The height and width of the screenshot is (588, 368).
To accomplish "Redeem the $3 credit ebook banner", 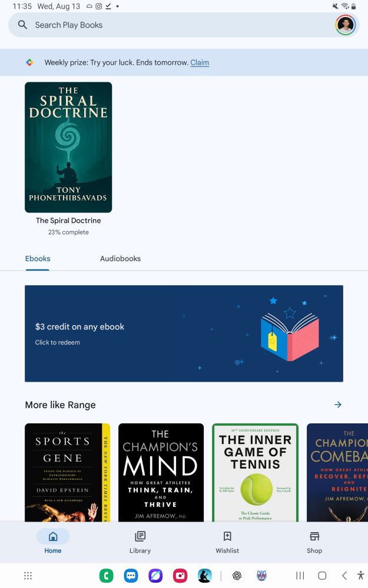I will point(184,333).
